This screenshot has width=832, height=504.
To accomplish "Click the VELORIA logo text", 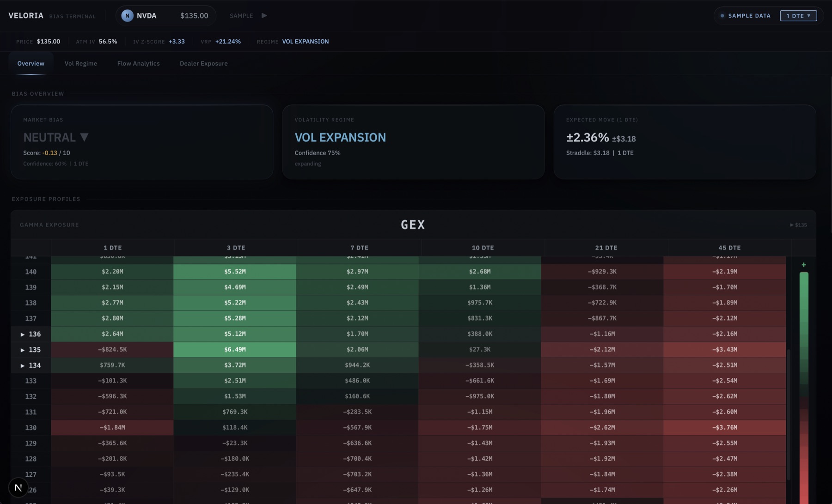I will pyautogui.click(x=26, y=16).
